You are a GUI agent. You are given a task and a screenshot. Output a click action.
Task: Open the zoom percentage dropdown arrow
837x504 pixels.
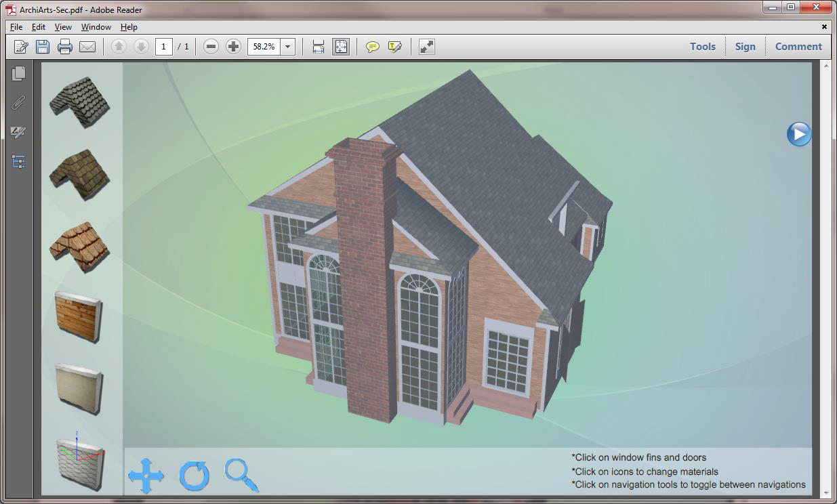pos(288,47)
